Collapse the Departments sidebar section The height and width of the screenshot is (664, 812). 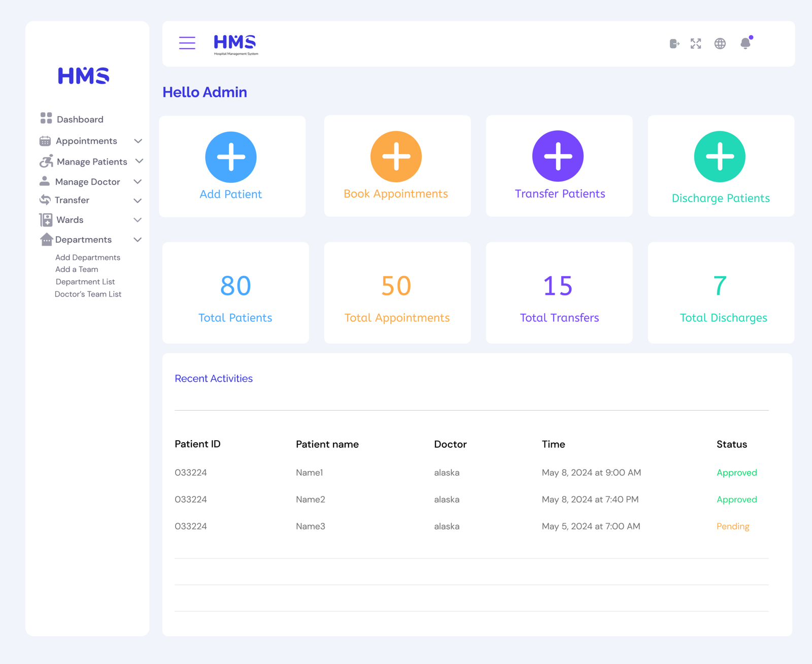point(138,240)
